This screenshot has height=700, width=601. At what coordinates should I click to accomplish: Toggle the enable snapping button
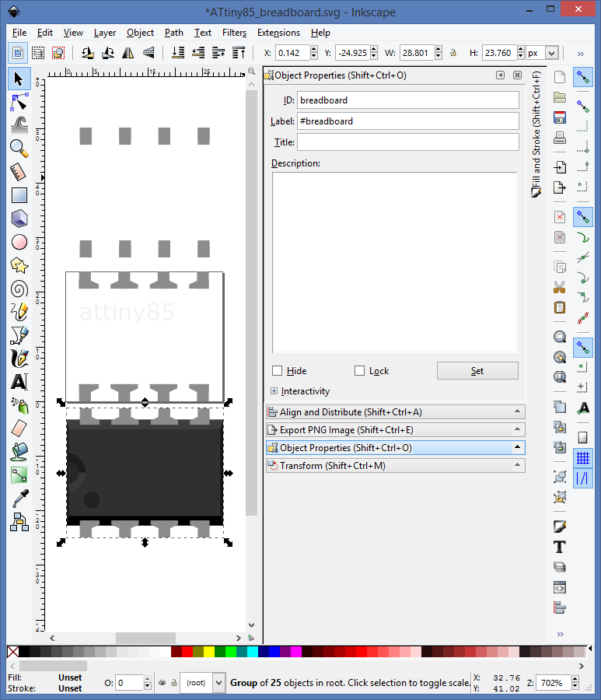[582, 78]
